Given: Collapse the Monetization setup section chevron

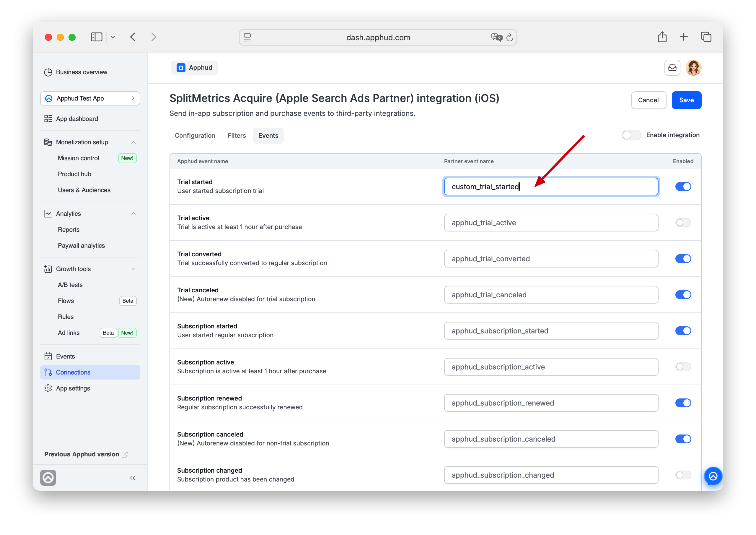Looking at the screenshot, I should [133, 143].
